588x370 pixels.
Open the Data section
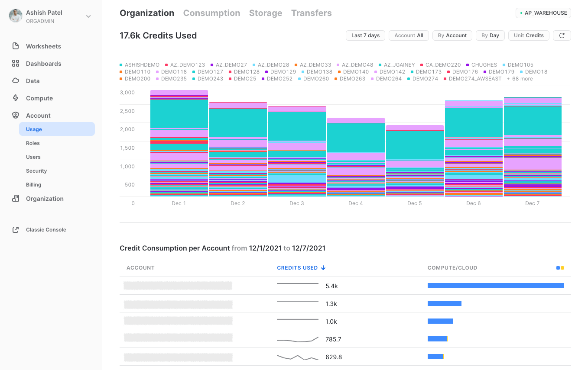click(32, 81)
